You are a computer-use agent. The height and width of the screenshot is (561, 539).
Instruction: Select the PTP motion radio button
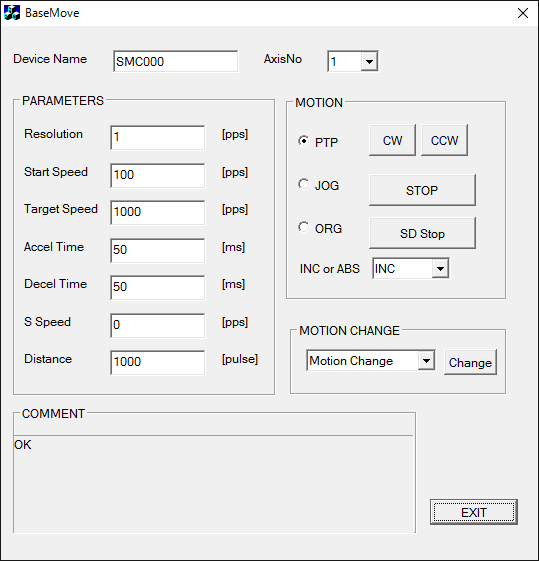pyautogui.click(x=303, y=141)
